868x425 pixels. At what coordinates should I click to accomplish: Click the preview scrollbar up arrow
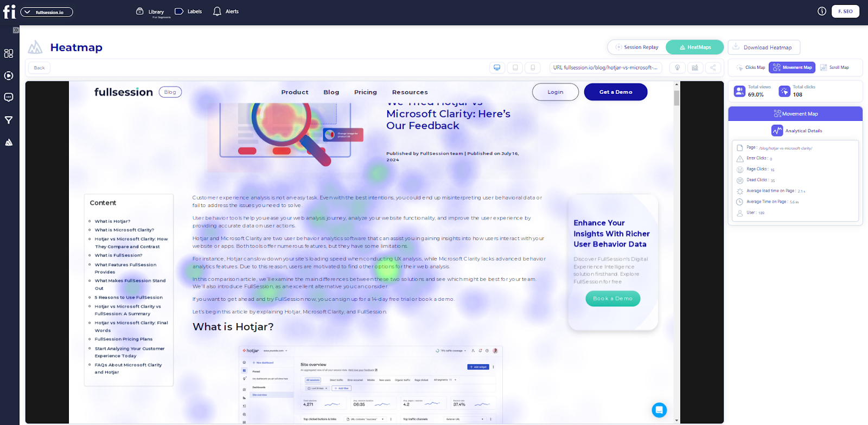[x=676, y=85]
